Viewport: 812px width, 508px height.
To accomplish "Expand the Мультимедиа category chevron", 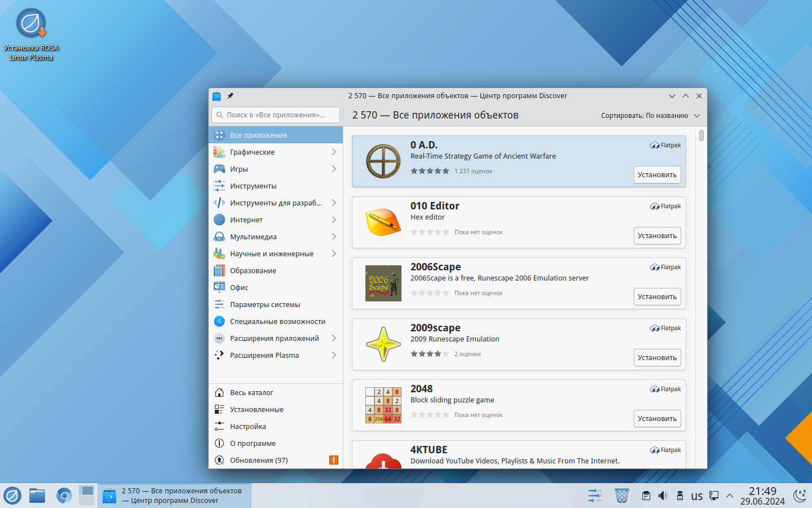I will [334, 237].
